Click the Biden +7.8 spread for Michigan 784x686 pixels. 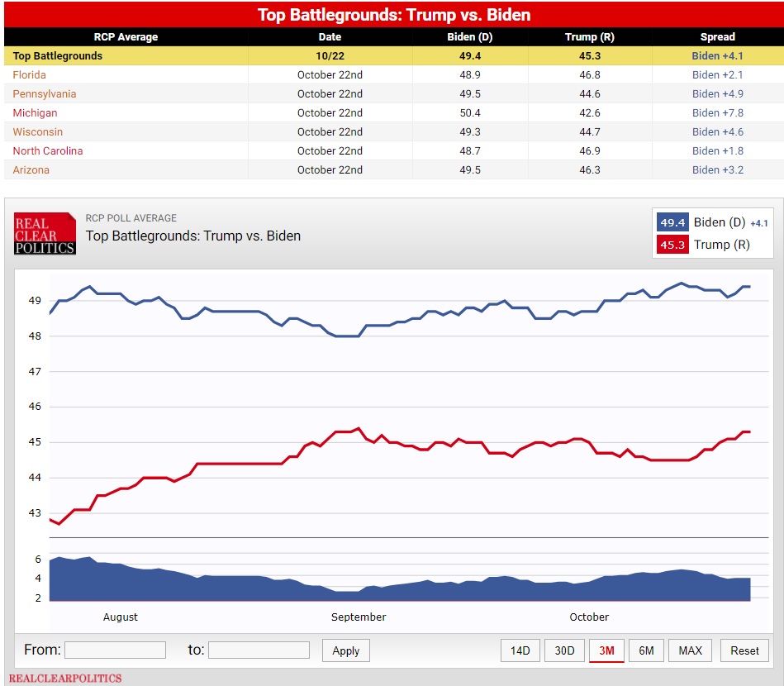click(717, 112)
